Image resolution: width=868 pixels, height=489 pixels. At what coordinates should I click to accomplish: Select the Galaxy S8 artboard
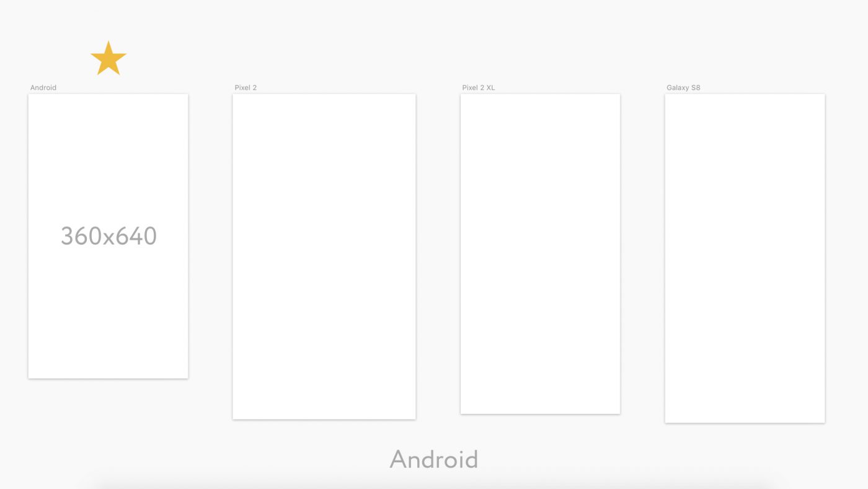coord(745,258)
